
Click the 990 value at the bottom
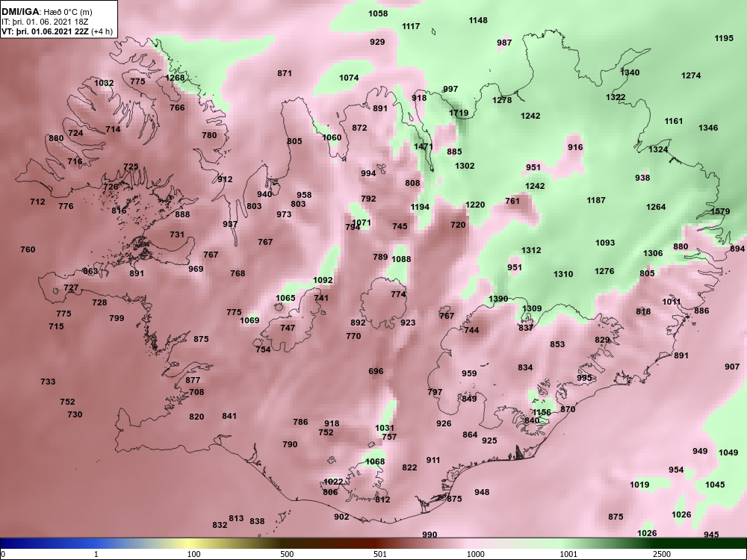(x=430, y=535)
